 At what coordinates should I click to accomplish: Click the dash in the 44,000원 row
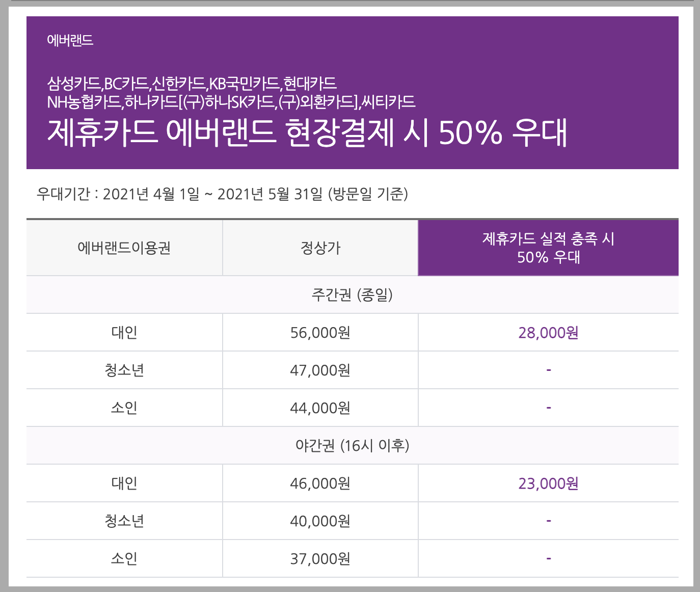(549, 408)
